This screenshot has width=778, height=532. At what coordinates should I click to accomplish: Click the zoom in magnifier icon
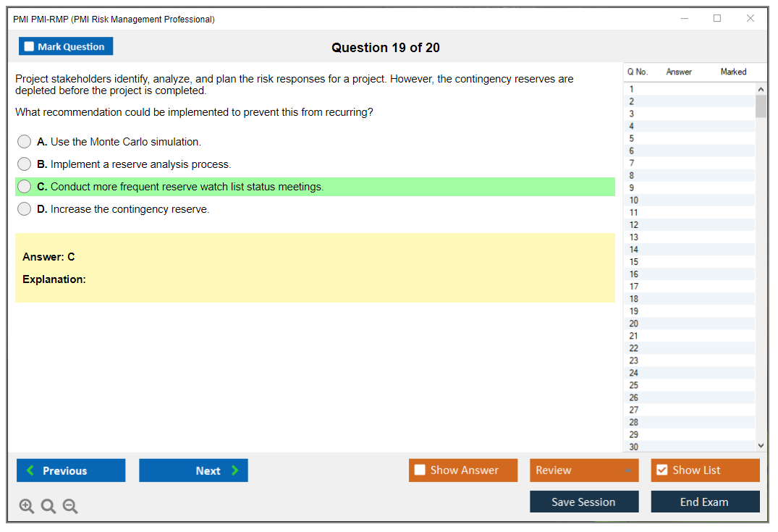(x=27, y=507)
